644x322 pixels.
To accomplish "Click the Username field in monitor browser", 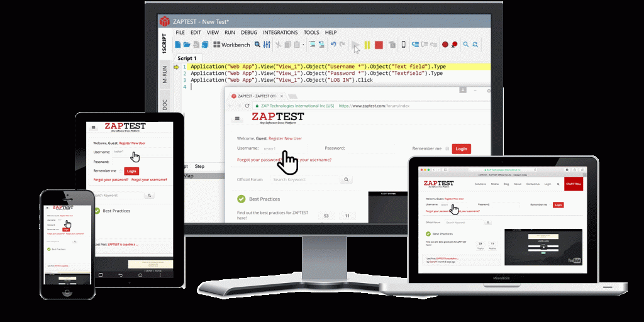I will (x=284, y=148).
